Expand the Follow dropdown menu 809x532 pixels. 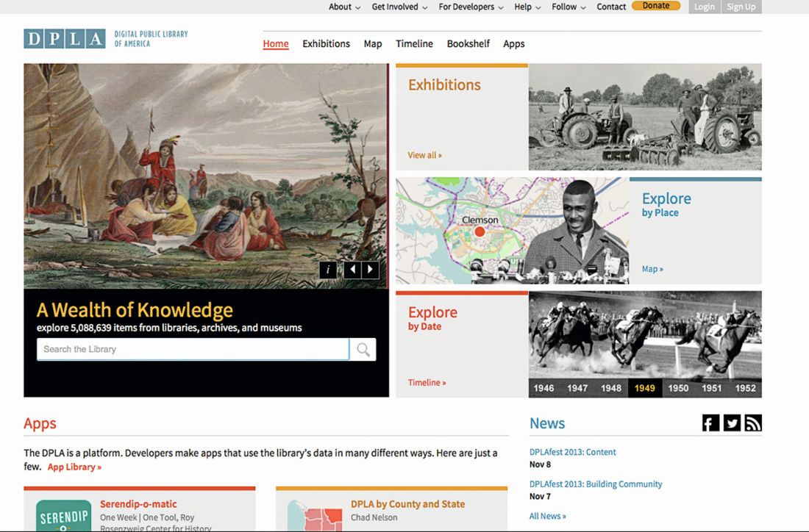point(569,7)
